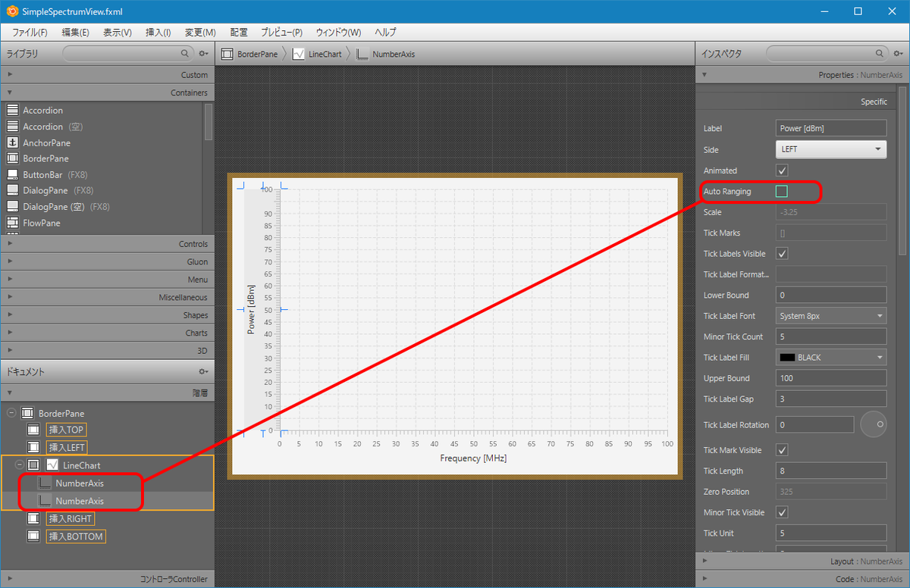Click the Accordion container icon
The height and width of the screenshot is (588, 910).
[x=12, y=111]
